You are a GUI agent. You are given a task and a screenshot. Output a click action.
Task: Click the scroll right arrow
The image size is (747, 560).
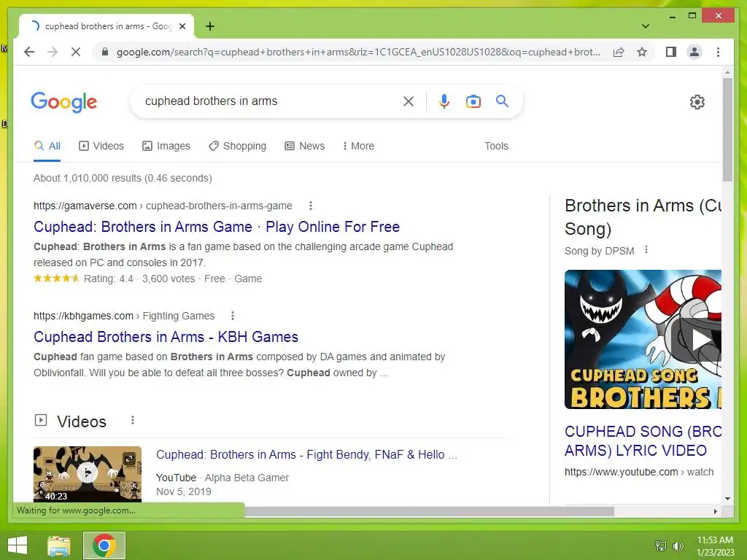[x=715, y=511]
